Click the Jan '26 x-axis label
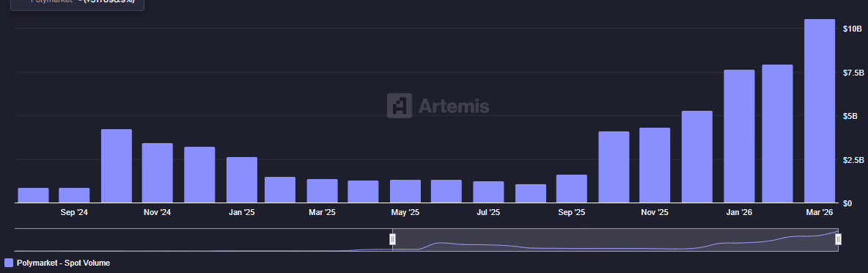 pos(739,212)
